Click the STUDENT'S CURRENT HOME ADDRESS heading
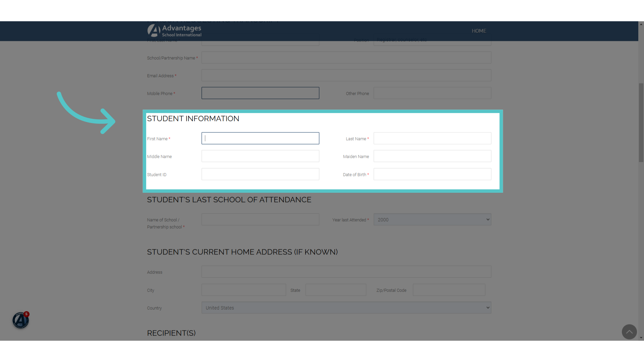Viewport: 644px width, 362px height. pyautogui.click(x=243, y=252)
